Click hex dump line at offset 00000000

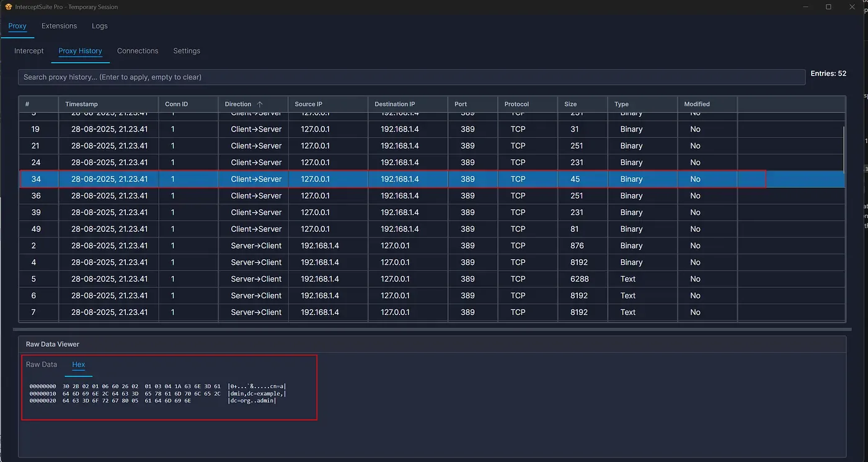pos(157,386)
